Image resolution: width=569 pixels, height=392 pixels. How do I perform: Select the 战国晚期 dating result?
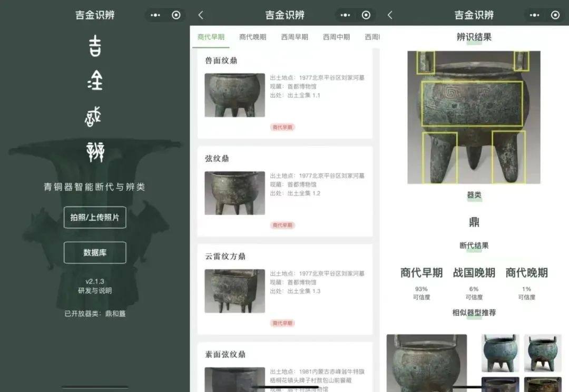(474, 273)
